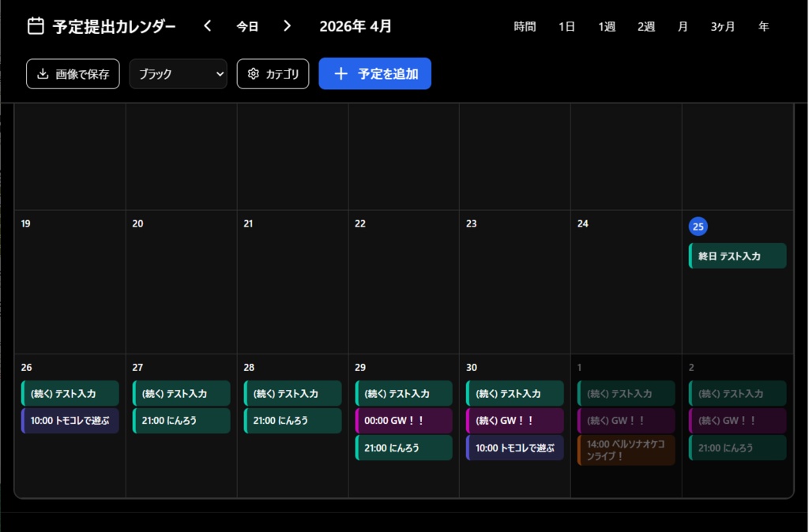Select the 10:00 トモコレで遊ぶ event on April 26
This screenshot has width=809, height=532.
coord(70,421)
